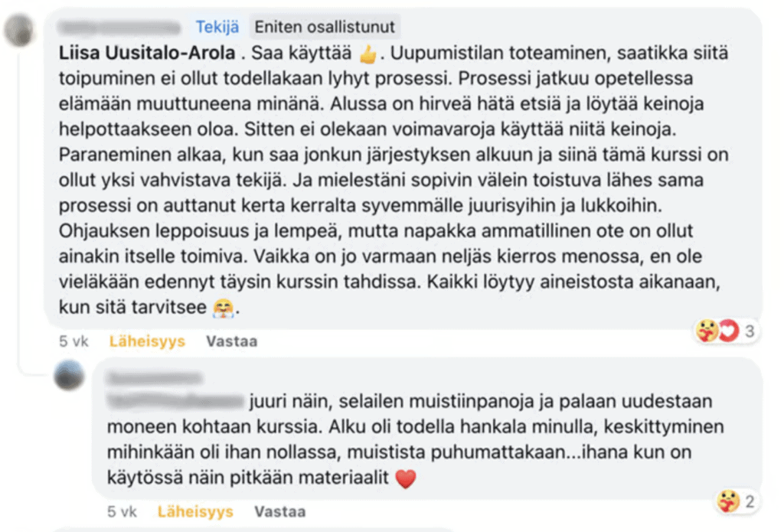Click the care emoji reaction beside count 2
This screenshot has height=532, width=784.
(x=728, y=501)
